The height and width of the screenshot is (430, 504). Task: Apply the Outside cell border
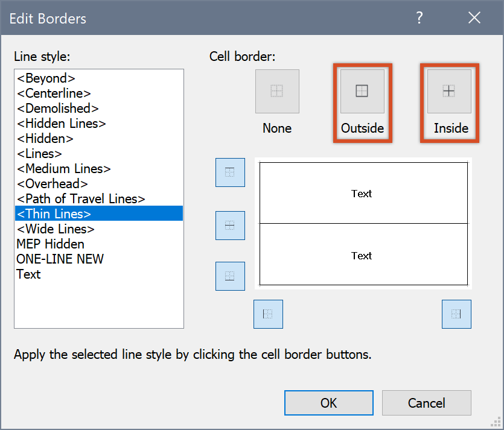[362, 92]
